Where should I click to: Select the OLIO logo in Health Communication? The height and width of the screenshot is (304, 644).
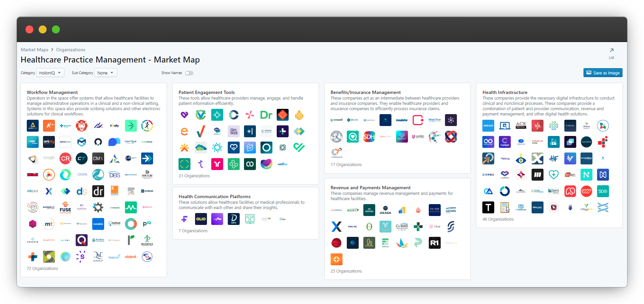coord(201,219)
